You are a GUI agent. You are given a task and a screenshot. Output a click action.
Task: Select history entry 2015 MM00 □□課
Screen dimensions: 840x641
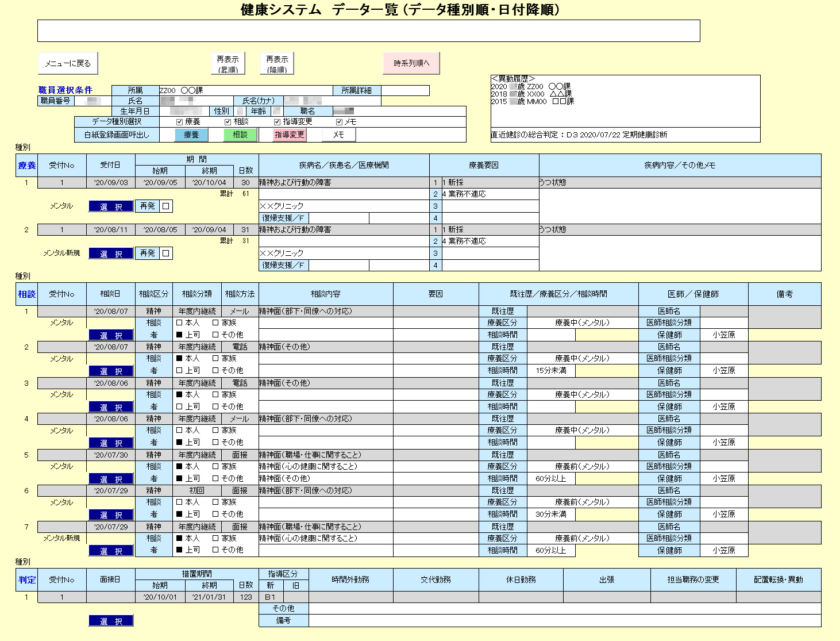pos(533,101)
